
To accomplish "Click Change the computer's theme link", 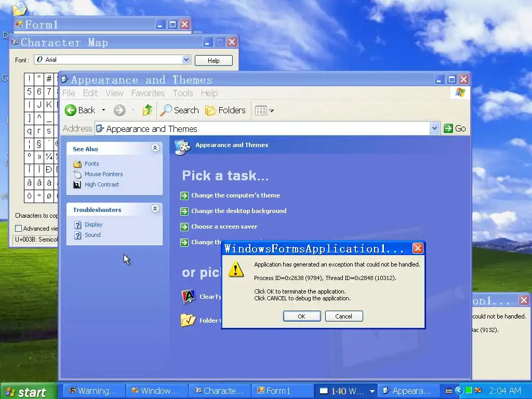I will pyautogui.click(x=236, y=195).
